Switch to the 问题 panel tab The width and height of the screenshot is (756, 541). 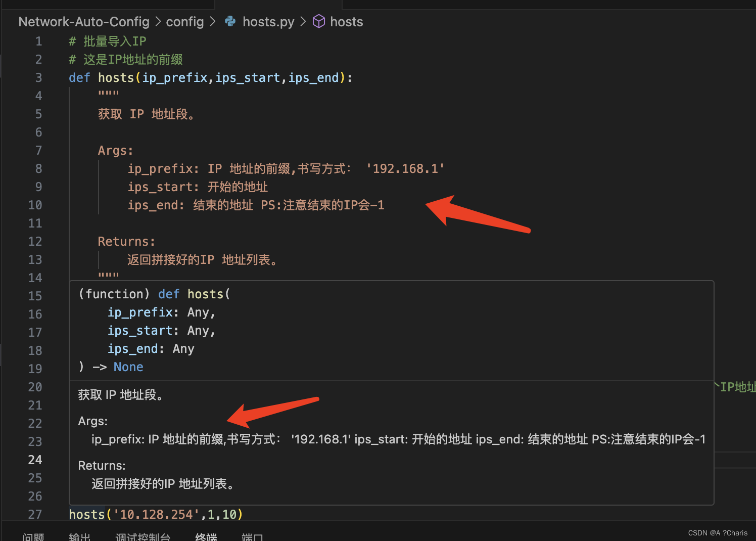click(x=33, y=536)
